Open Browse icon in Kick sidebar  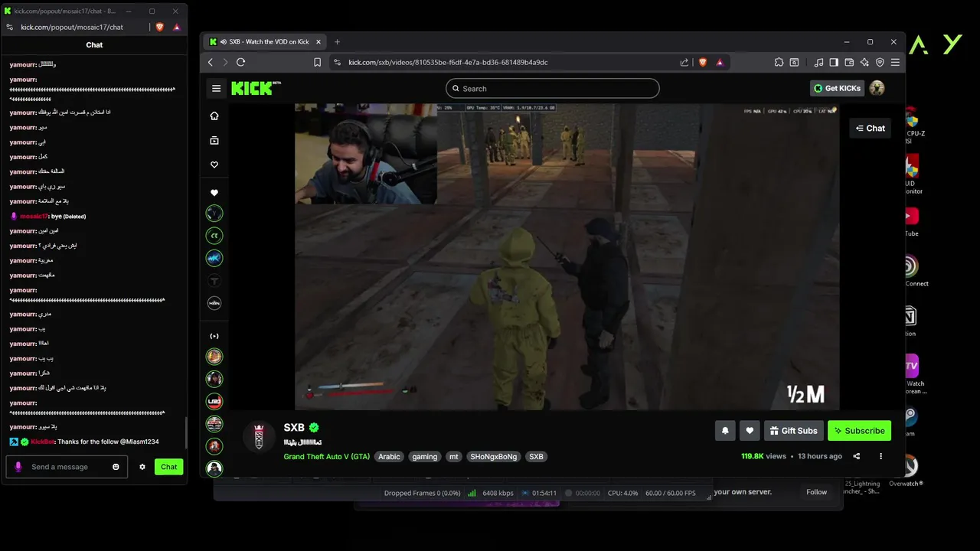(x=214, y=140)
